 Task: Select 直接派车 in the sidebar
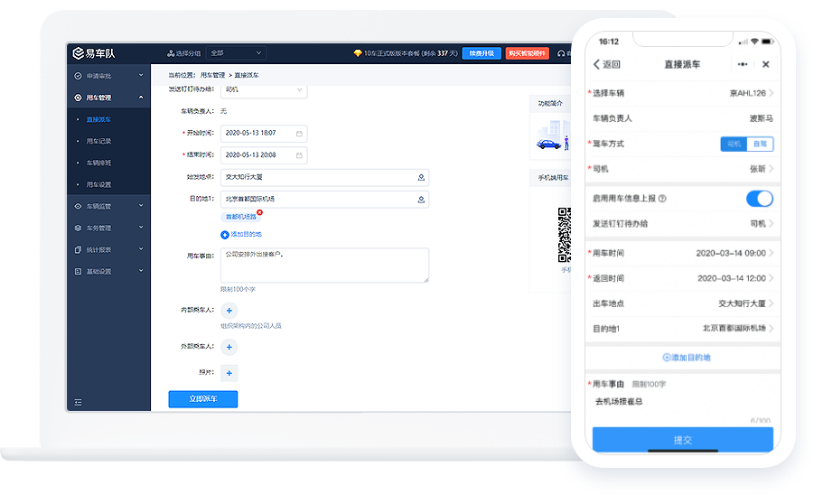pyautogui.click(x=98, y=119)
